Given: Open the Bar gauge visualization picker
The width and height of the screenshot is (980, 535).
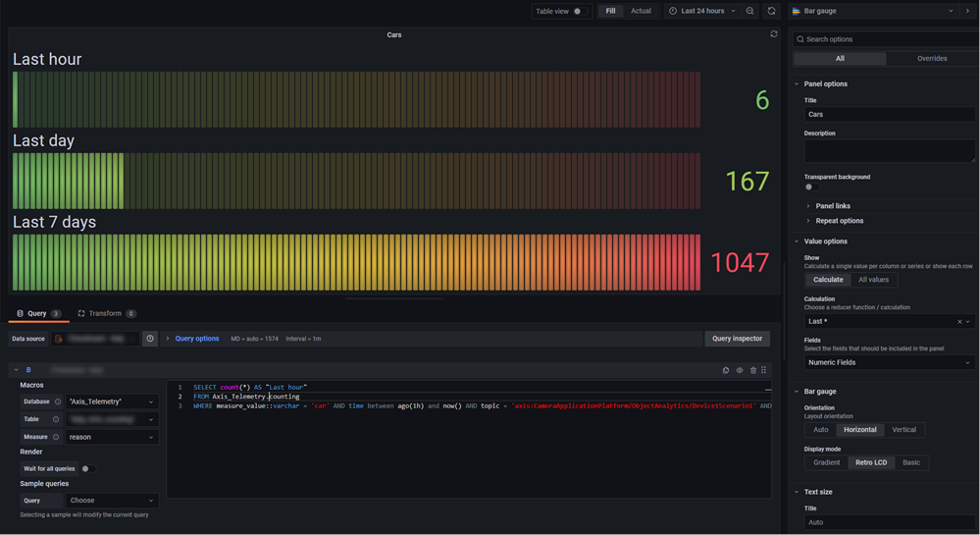Looking at the screenshot, I should 872,11.
